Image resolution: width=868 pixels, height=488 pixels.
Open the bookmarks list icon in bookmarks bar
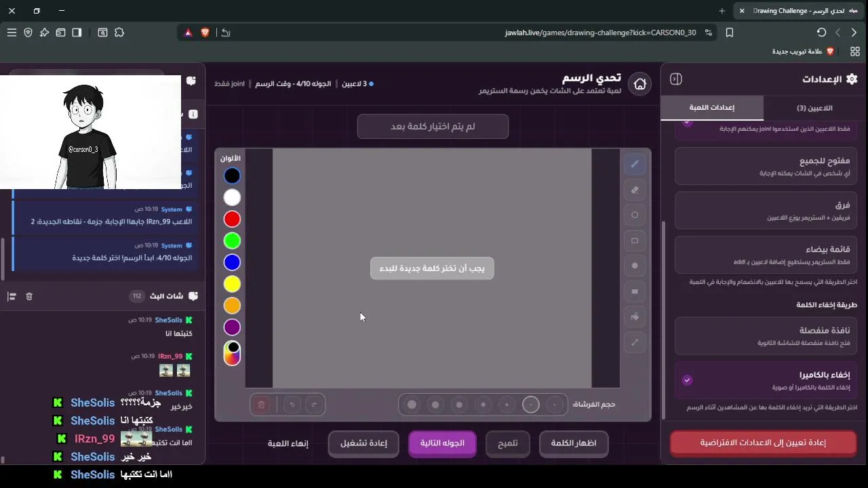click(855, 52)
